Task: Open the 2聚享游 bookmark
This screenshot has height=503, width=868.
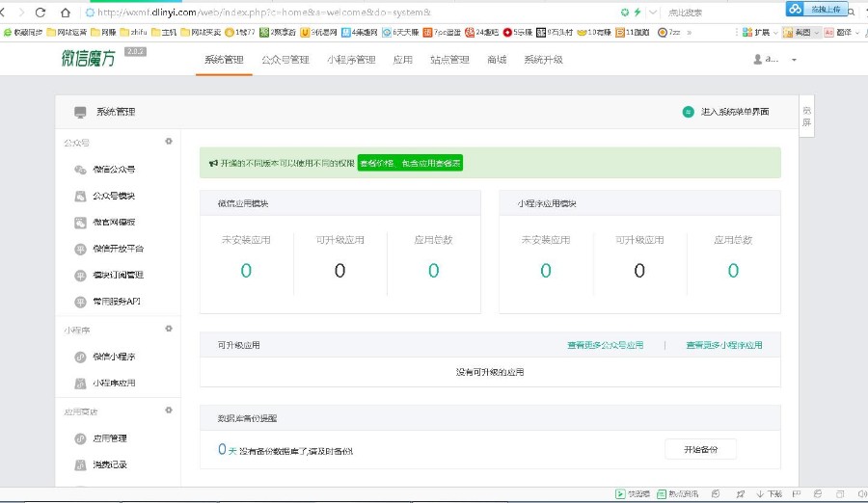Action: click(278, 32)
